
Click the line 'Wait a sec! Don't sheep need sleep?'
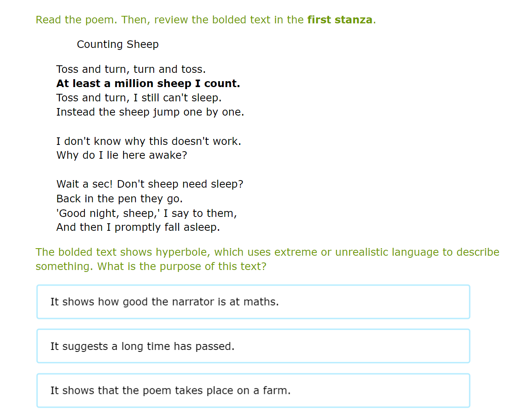point(150,184)
